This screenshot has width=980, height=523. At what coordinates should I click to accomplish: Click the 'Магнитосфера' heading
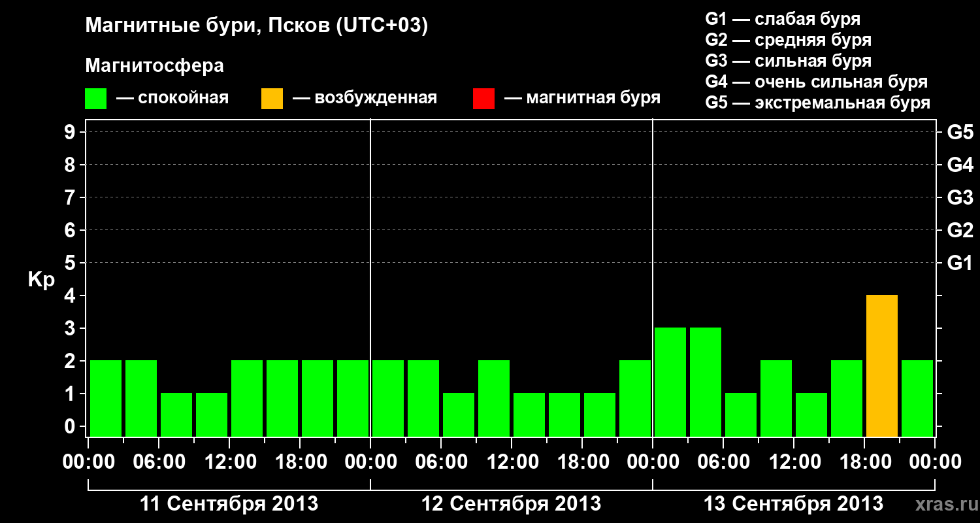point(155,66)
